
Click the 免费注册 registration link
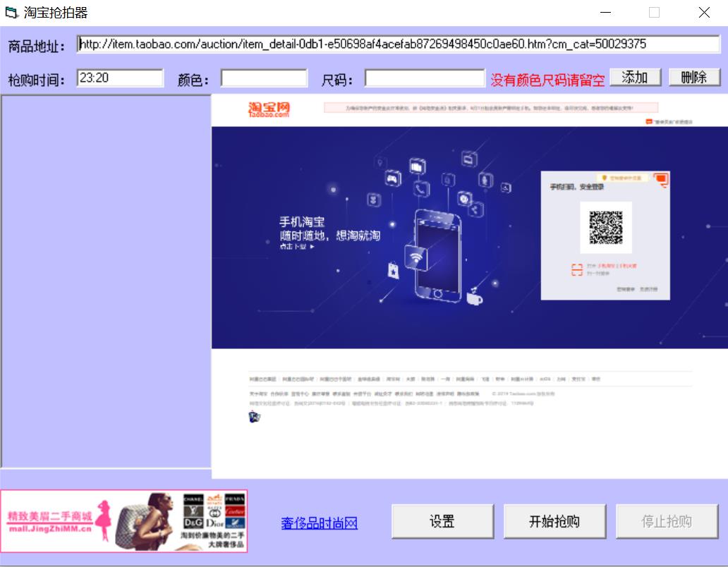pyautogui.click(x=649, y=288)
